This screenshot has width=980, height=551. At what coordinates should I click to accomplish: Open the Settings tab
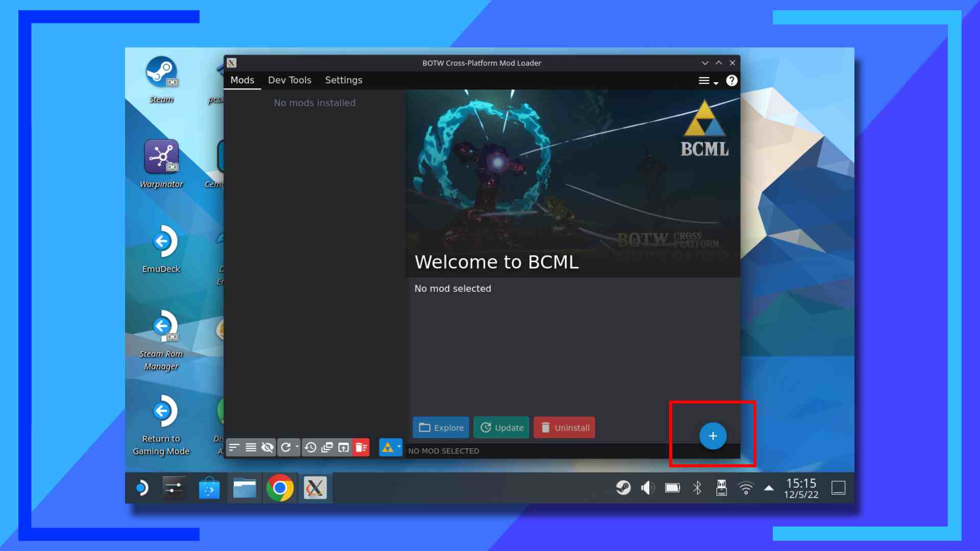coord(343,80)
